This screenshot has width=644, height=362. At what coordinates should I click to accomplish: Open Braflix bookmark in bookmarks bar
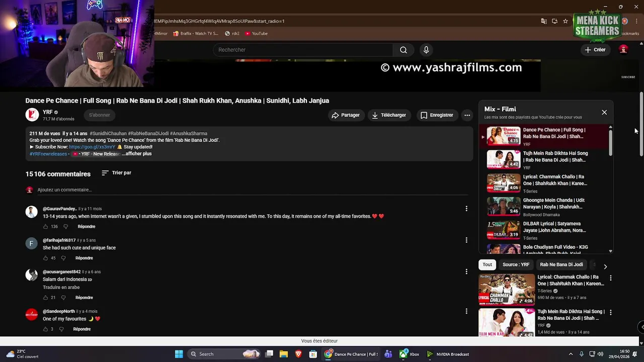click(x=195, y=34)
